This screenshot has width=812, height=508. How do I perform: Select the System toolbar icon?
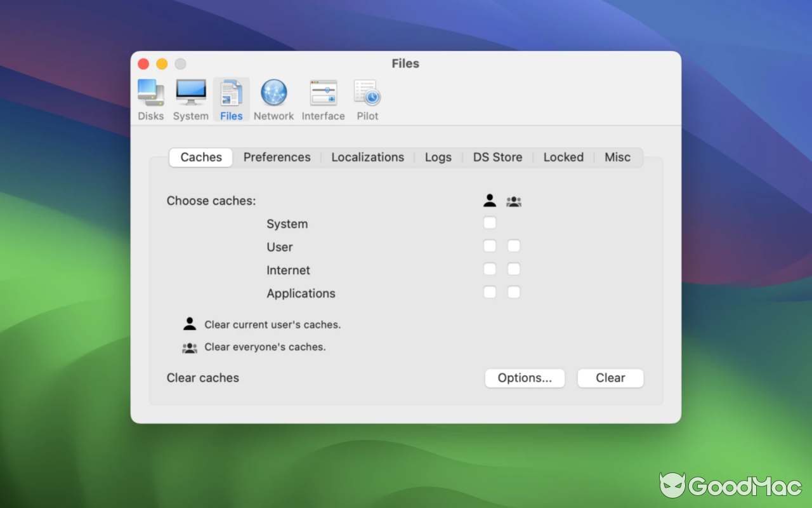(x=190, y=98)
